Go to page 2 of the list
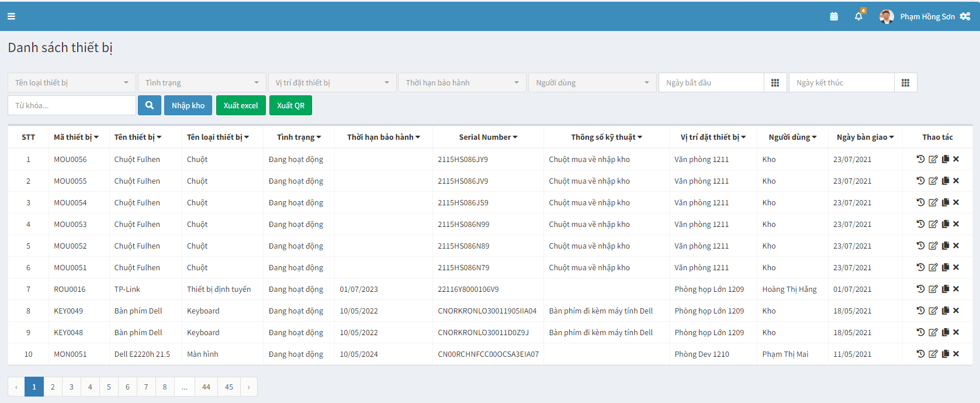The image size is (980, 403). tap(53, 387)
